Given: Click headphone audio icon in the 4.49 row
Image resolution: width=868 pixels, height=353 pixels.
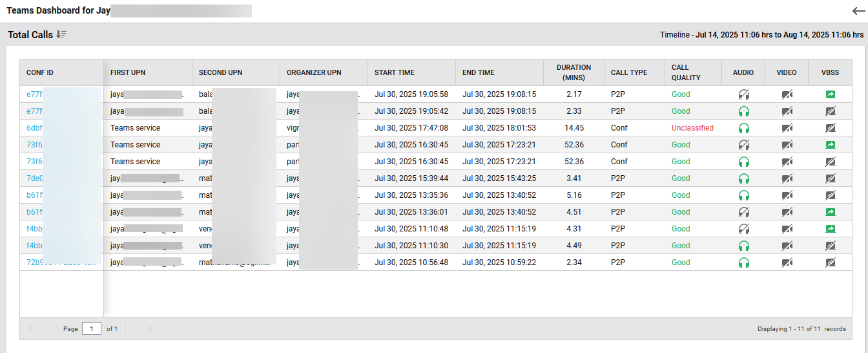Looking at the screenshot, I should (x=743, y=246).
